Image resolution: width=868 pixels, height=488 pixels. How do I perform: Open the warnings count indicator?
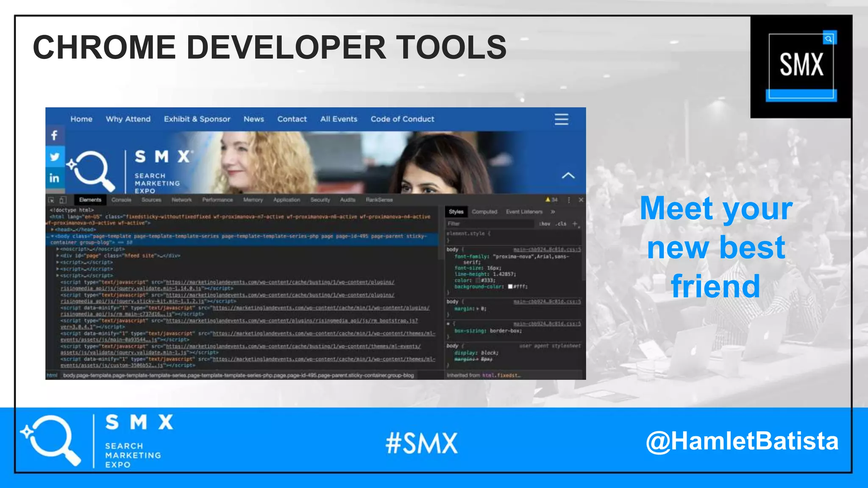click(x=551, y=200)
